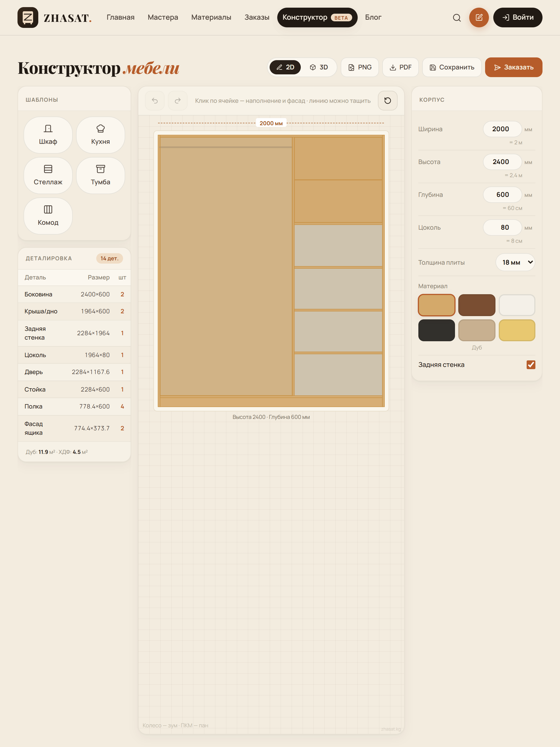Click the Цоколь 1964×80 row
The image size is (560, 747).
(x=74, y=355)
